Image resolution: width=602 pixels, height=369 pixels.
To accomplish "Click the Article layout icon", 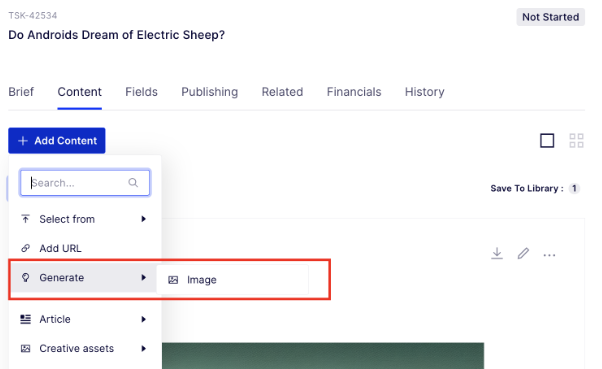I will coord(25,319).
